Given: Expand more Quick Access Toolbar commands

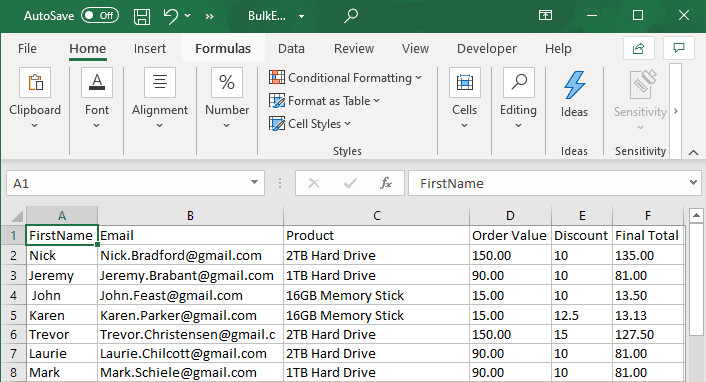Looking at the screenshot, I should [209, 17].
